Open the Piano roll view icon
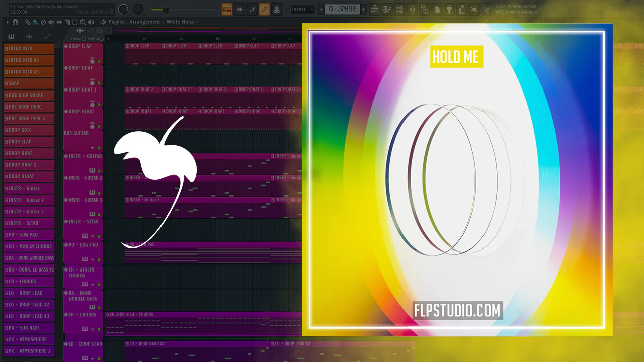644x362 pixels. [387, 9]
